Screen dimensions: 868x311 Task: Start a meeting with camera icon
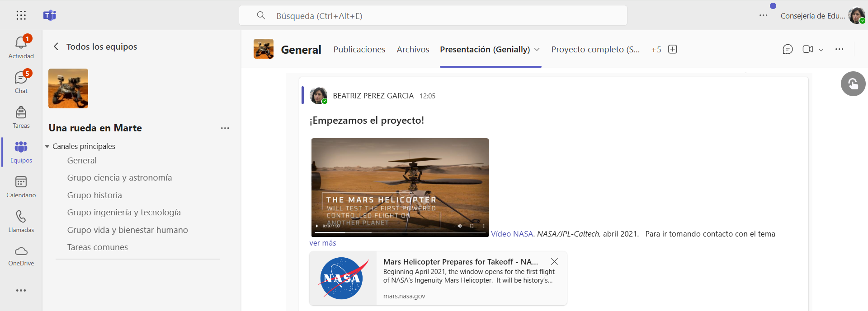pos(807,49)
